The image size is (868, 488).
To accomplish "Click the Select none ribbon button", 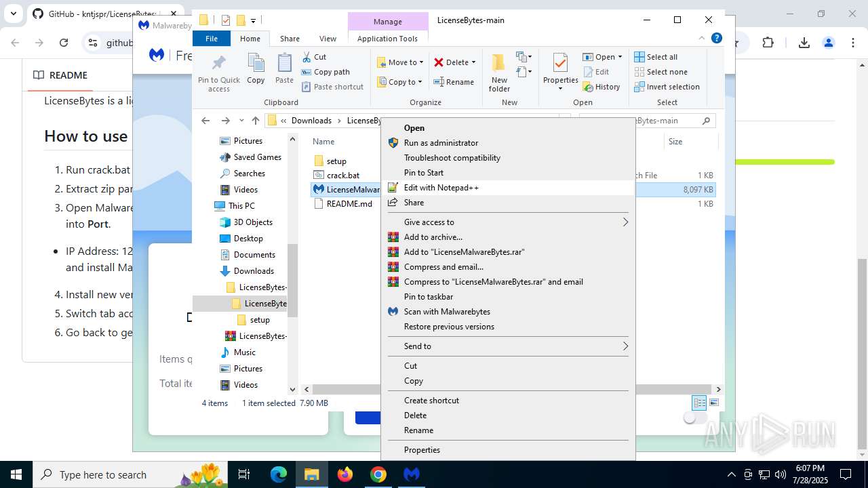I will 660,72.
